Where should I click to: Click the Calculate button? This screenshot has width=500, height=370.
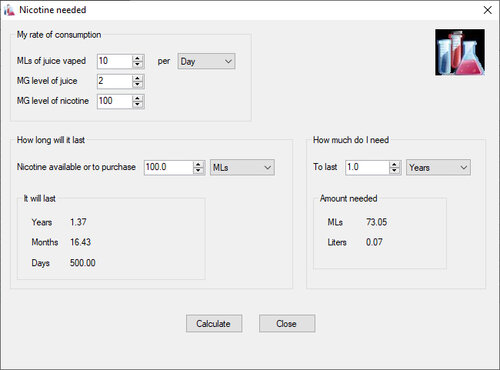[x=214, y=323]
